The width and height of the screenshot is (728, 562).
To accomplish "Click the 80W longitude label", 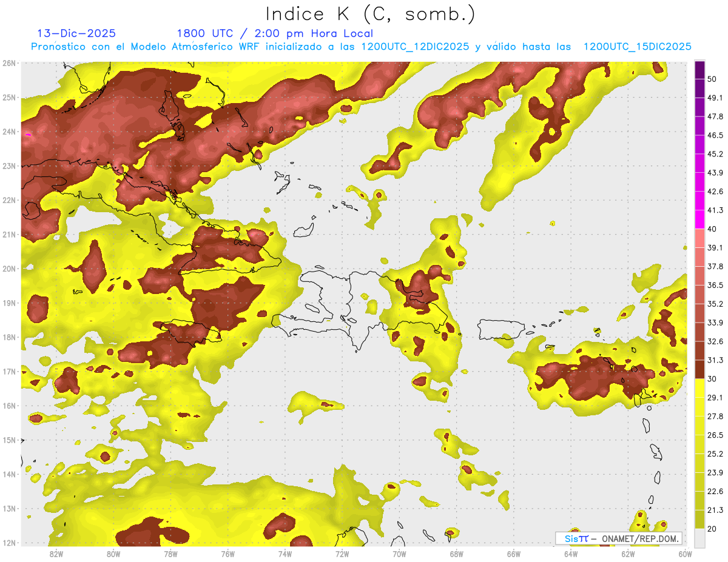I will [x=113, y=554].
